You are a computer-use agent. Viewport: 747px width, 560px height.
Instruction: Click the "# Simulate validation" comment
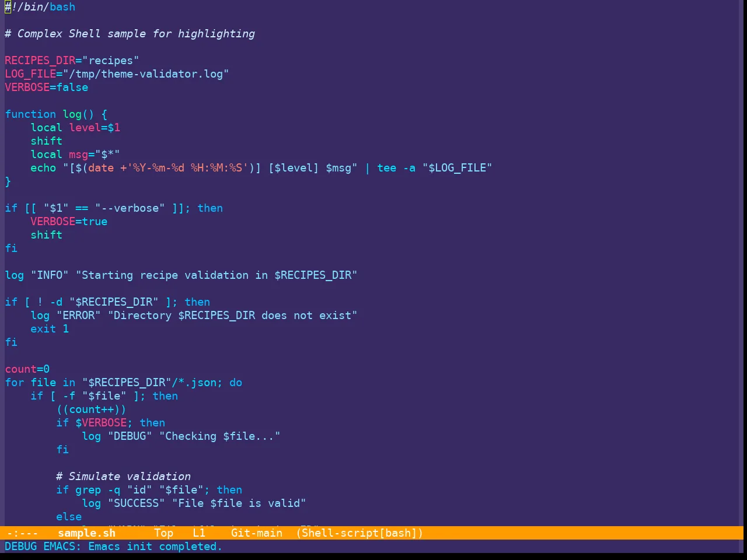pyautogui.click(x=123, y=477)
